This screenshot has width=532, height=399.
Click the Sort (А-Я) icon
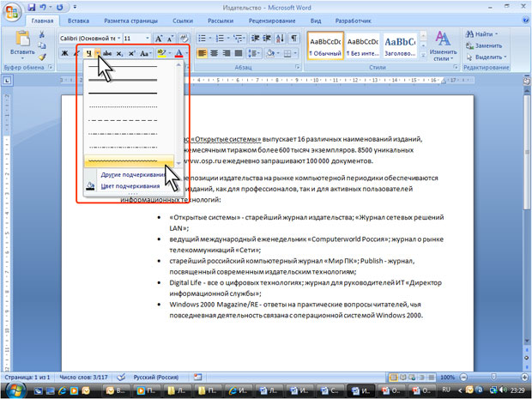pyautogui.click(x=281, y=38)
